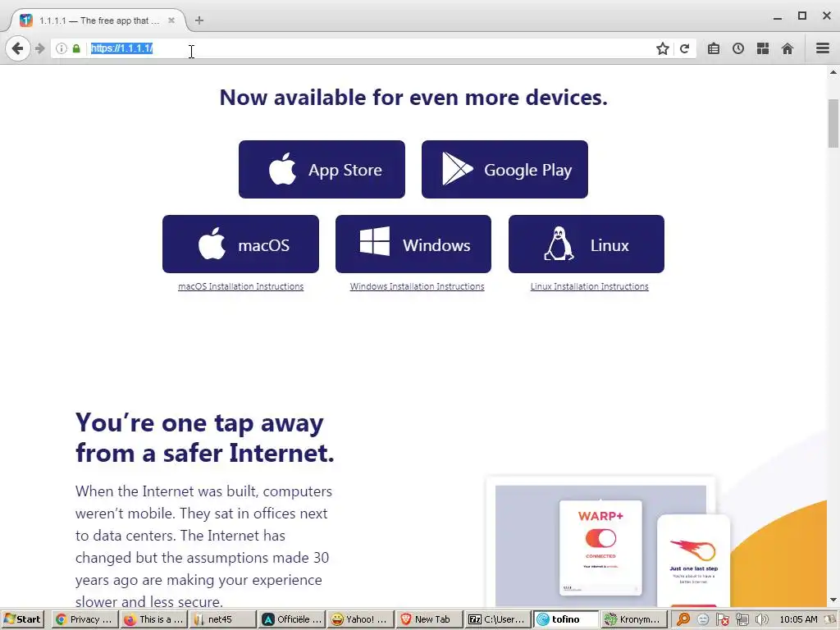The height and width of the screenshot is (630, 840).
Task: Switch to the net45 taskbar item
Action: pos(222,619)
